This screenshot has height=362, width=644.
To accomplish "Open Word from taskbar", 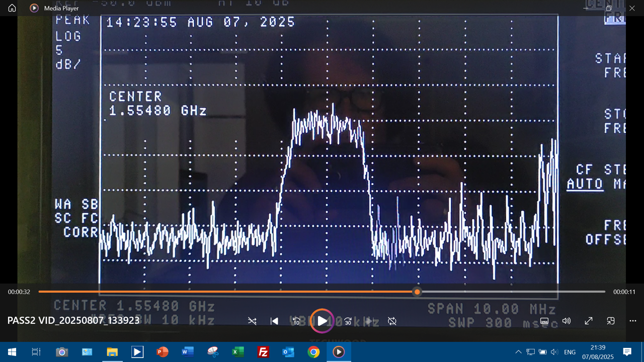I will (188, 352).
